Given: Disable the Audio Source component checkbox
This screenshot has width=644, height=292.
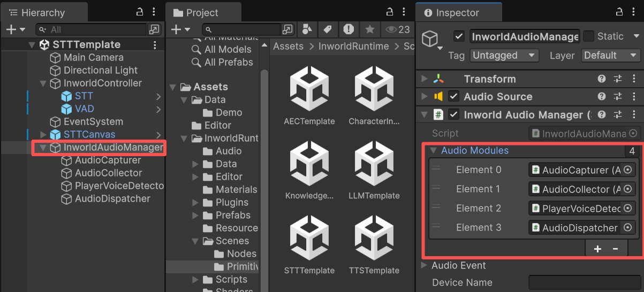Looking at the screenshot, I should tap(453, 97).
